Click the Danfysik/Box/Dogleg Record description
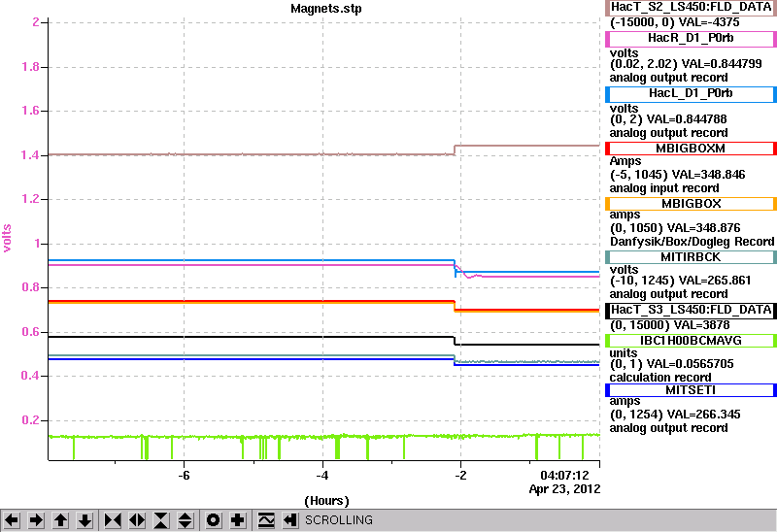The image size is (777, 532). coord(693,242)
